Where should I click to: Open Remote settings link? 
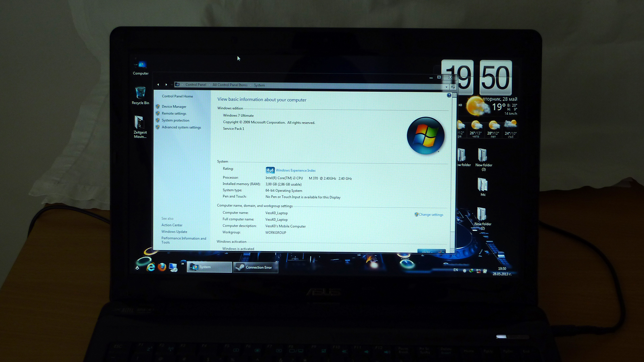click(x=174, y=114)
